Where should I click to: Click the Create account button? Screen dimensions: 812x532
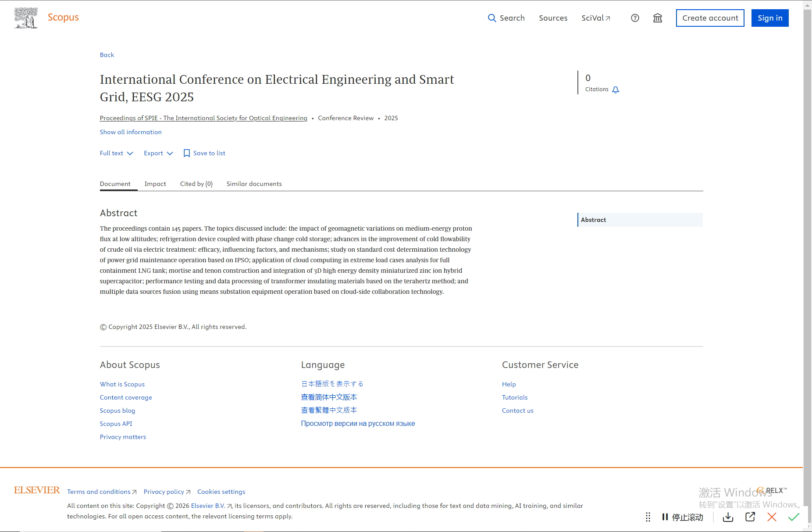tap(710, 18)
